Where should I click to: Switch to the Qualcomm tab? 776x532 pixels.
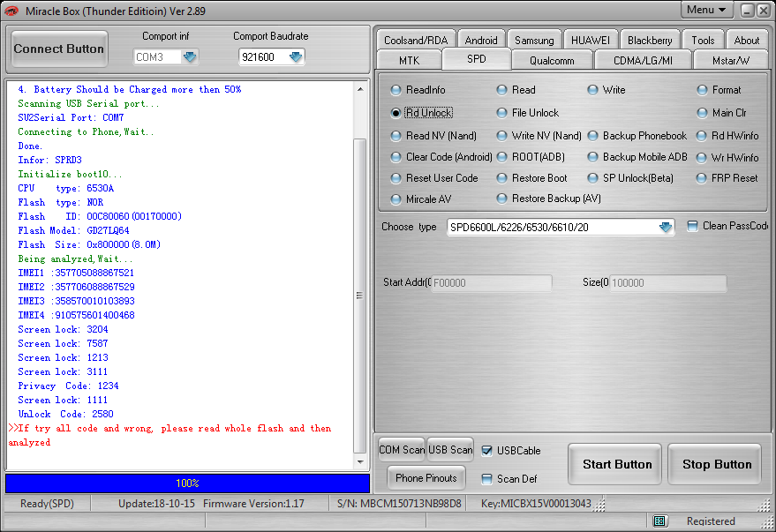click(552, 60)
